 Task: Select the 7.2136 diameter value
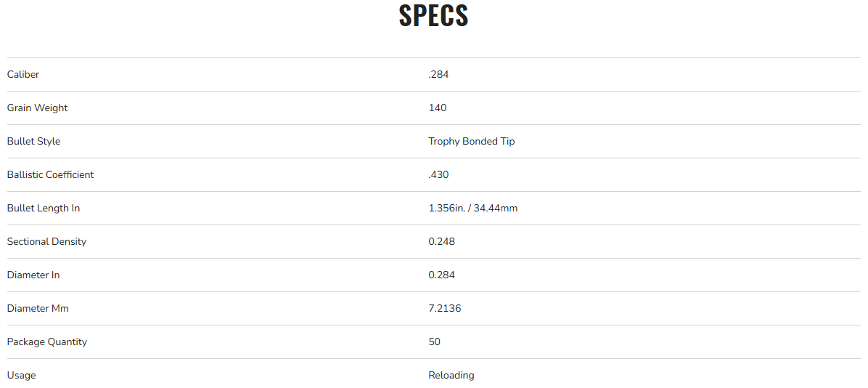click(444, 308)
